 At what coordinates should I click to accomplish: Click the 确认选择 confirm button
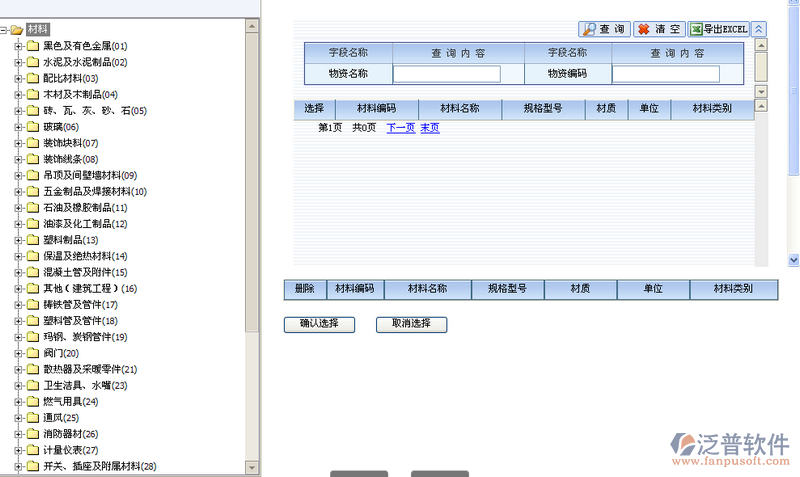pos(319,324)
